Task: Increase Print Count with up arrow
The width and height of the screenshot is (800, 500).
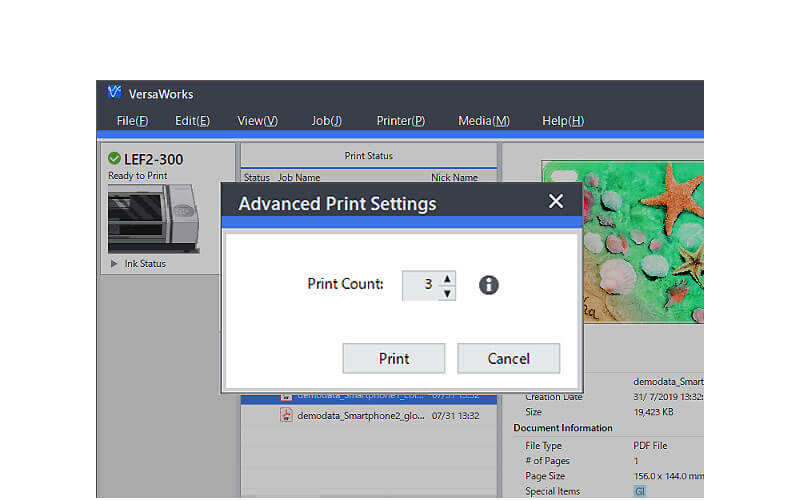Action: click(447, 278)
